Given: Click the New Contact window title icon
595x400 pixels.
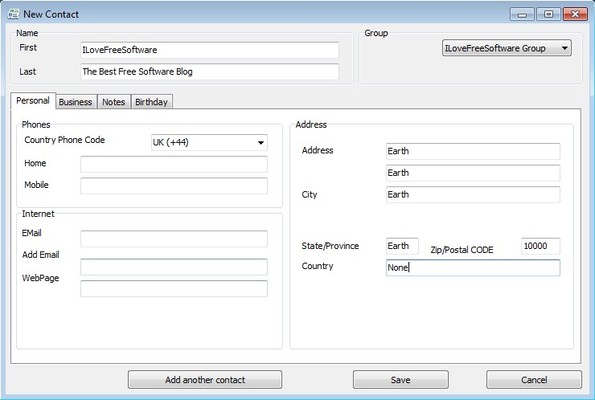Looking at the screenshot, I should [x=14, y=14].
